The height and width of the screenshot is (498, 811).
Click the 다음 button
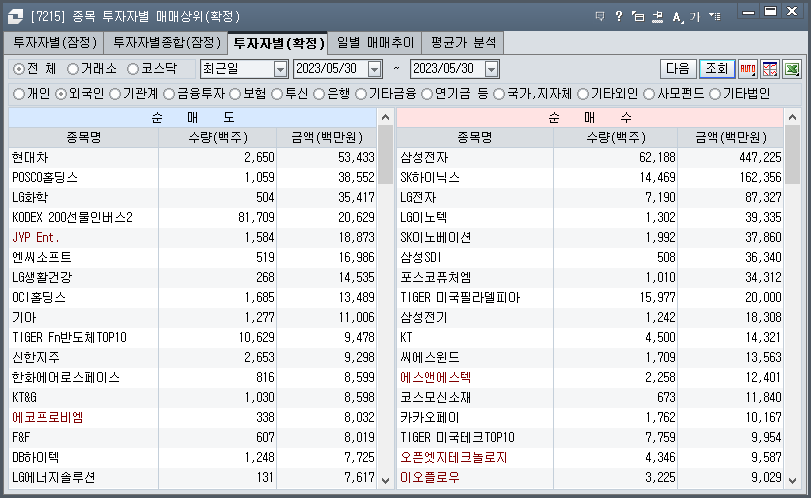pyautogui.click(x=678, y=69)
